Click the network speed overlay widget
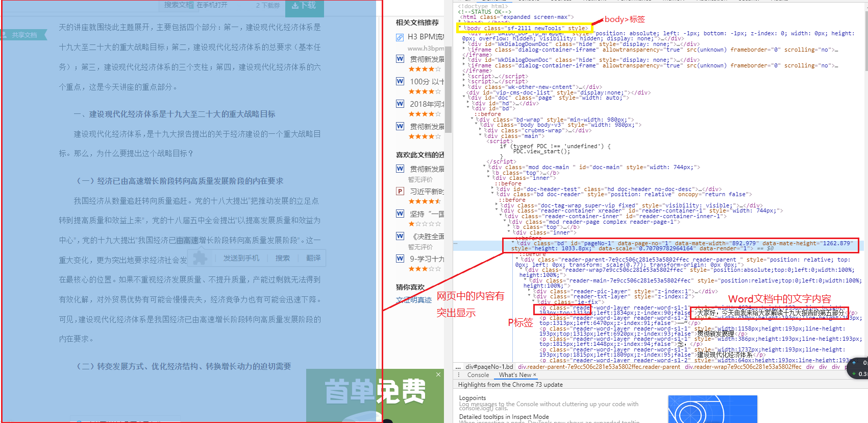The height and width of the screenshot is (423, 868). (857, 368)
